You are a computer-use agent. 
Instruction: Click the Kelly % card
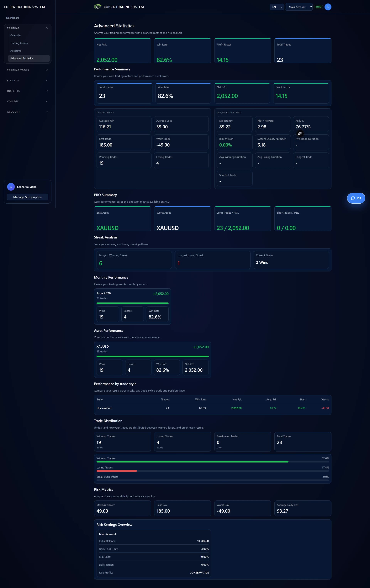(311, 124)
